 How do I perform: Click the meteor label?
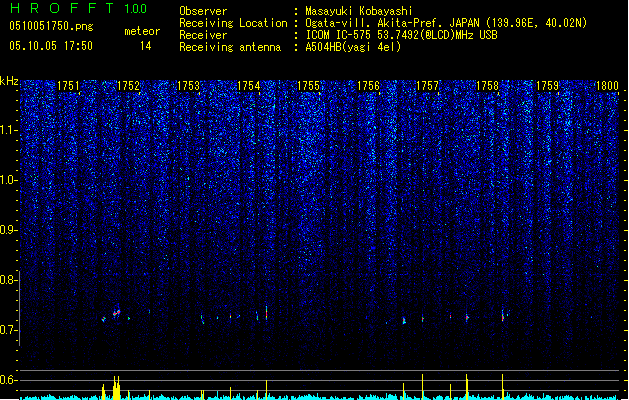point(142,31)
